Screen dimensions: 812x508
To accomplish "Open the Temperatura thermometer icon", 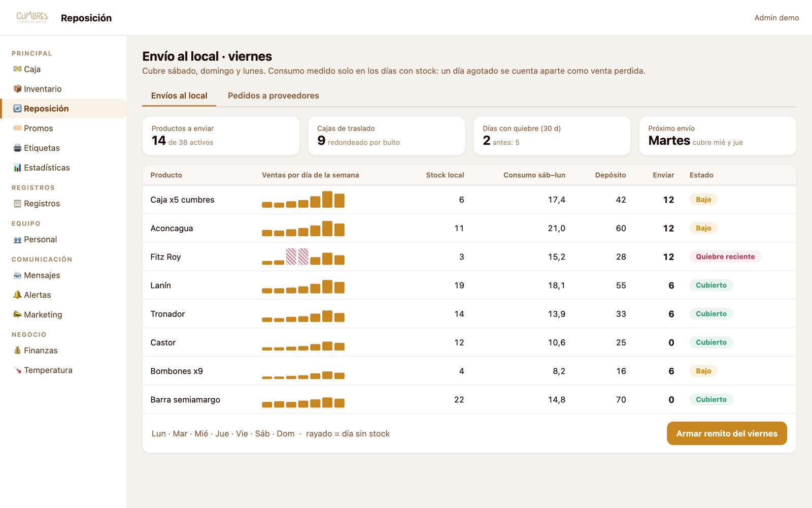I will point(17,370).
